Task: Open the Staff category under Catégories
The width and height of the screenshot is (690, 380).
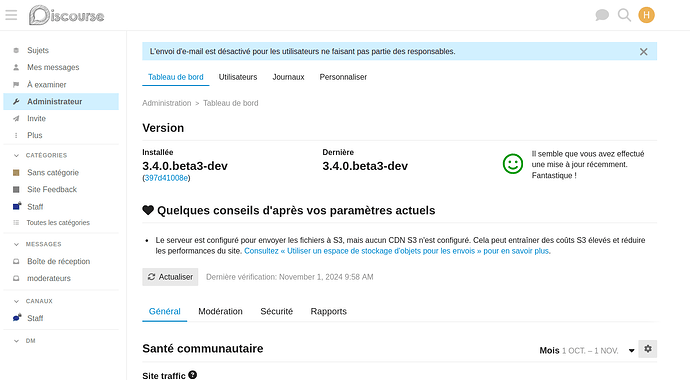Action: (61, 207)
